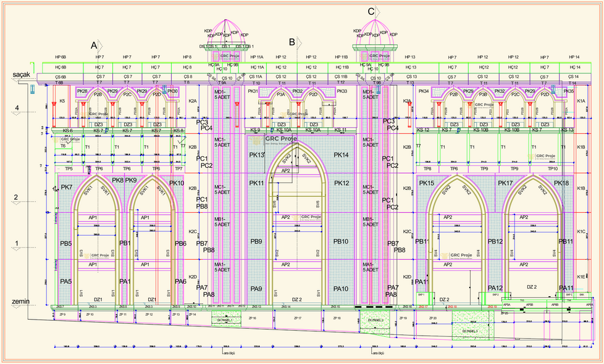Click the "EK PANEL 3" hatched block
The height and width of the screenshot is (364, 604).
pyautogui.click(x=472, y=325)
